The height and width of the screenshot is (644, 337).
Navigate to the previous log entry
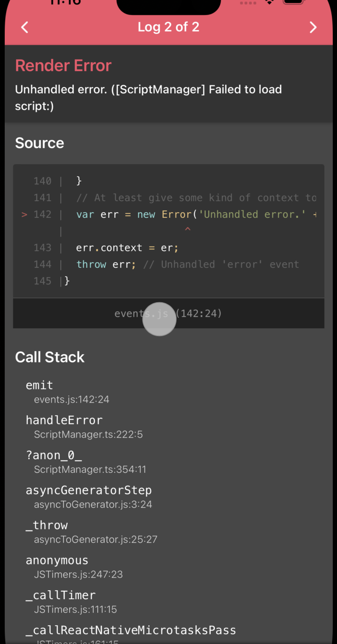tap(25, 27)
